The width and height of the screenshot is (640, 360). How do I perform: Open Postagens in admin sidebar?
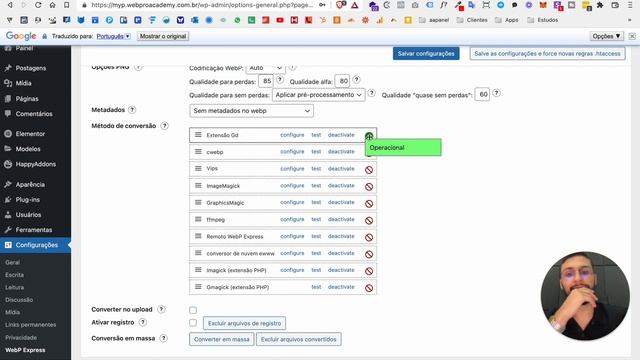[31, 68]
